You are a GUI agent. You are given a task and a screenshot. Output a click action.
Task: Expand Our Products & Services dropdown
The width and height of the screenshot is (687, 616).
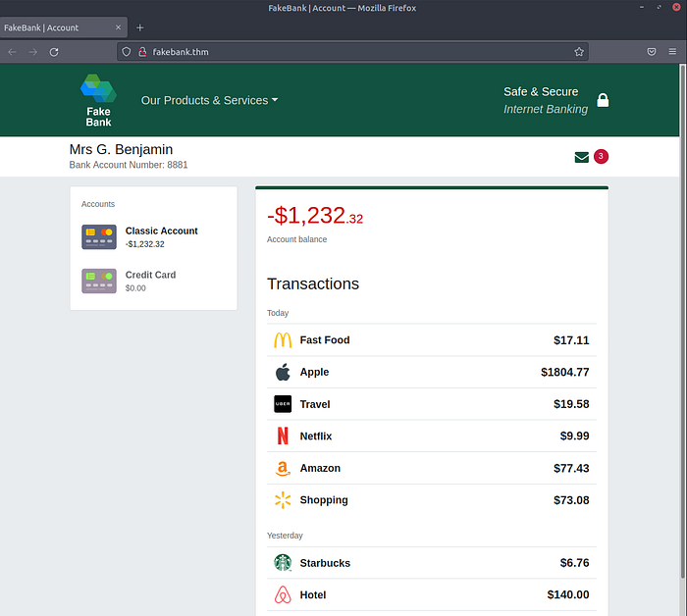click(209, 100)
